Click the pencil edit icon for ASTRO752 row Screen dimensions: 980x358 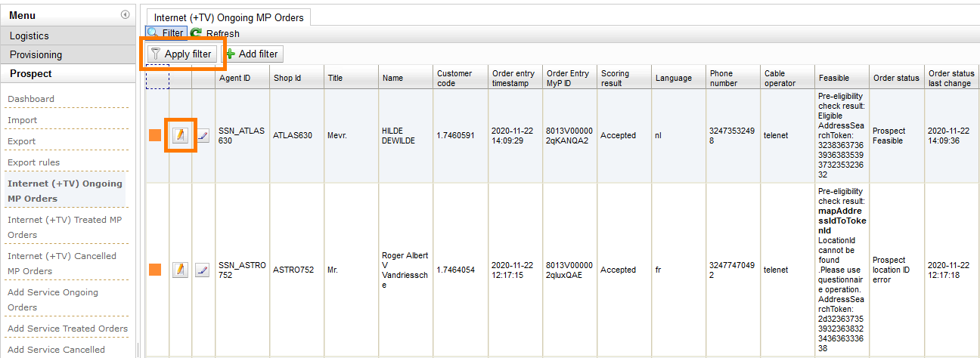coord(180,270)
